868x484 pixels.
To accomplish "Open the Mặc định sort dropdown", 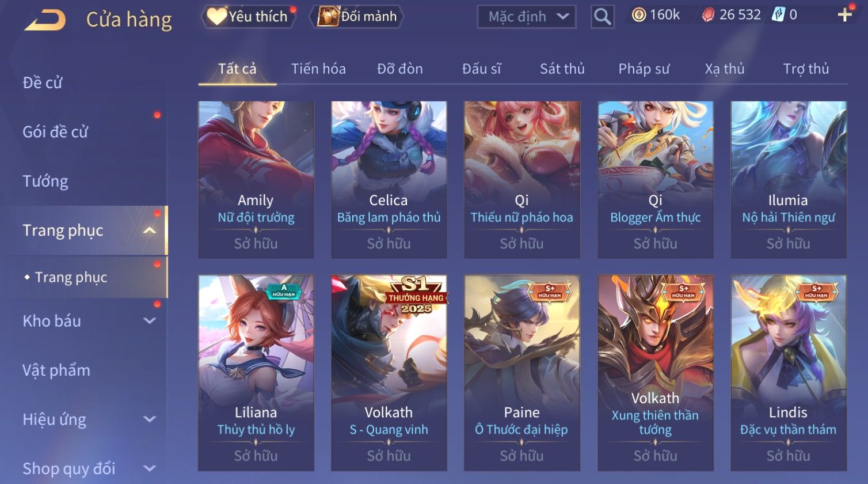I will pos(527,17).
